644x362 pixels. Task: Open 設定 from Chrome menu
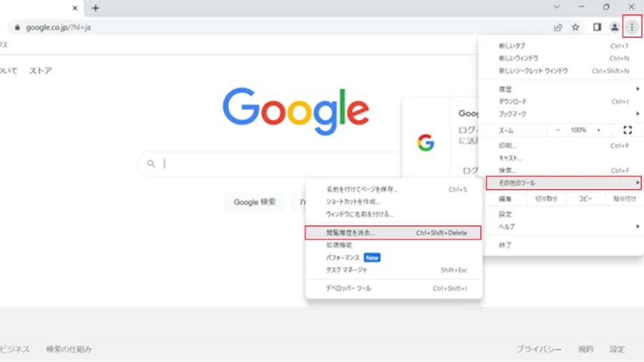pyautogui.click(x=561, y=214)
